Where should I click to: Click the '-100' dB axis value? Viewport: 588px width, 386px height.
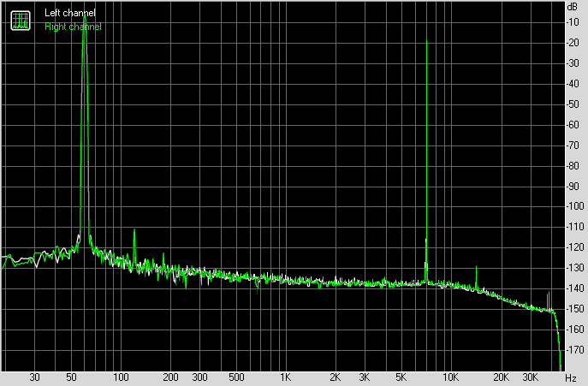(575, 206)
